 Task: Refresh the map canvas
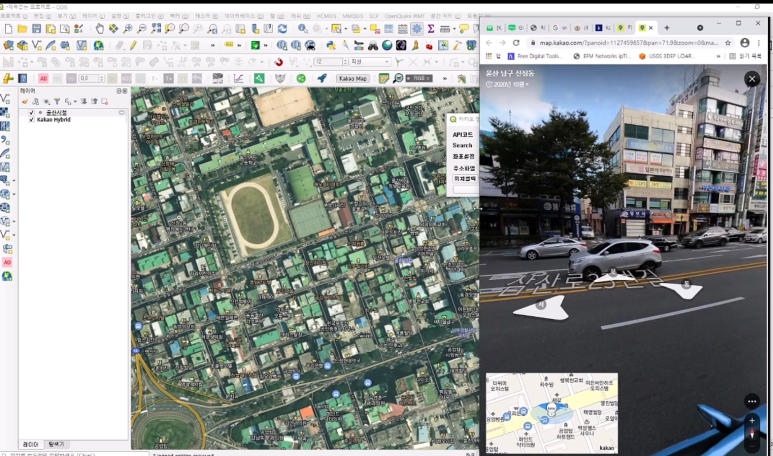tap(282, 29)
